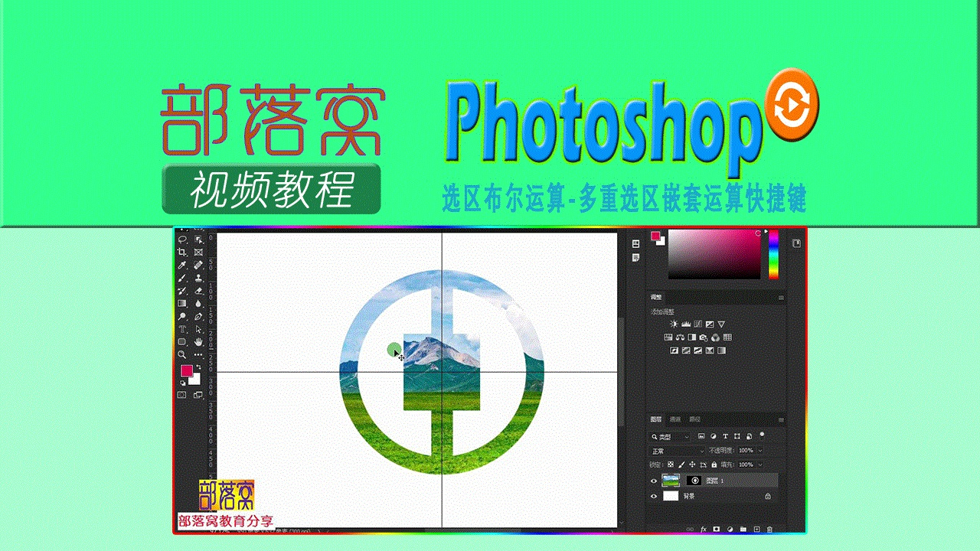Toggle the type layer filter
This screenshot has height=551, width=980.
725,436
